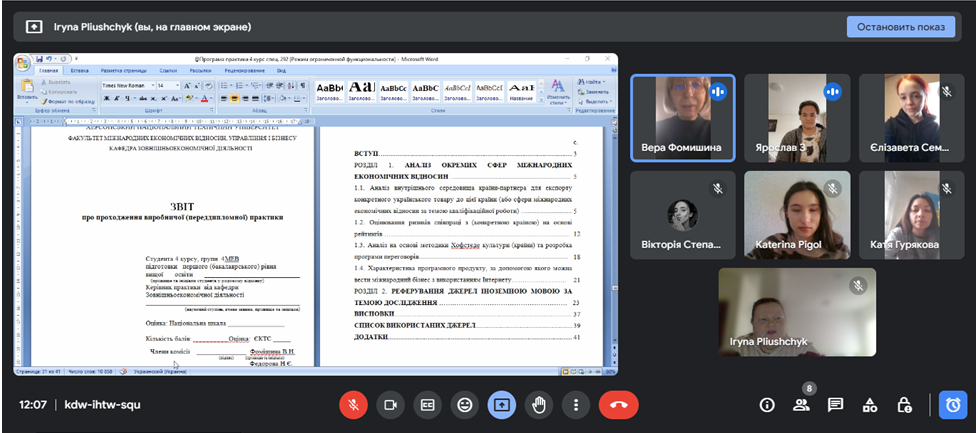Select Катя Гурякова video tile
This screenshot has width=978, height=433.
[911, 215]
